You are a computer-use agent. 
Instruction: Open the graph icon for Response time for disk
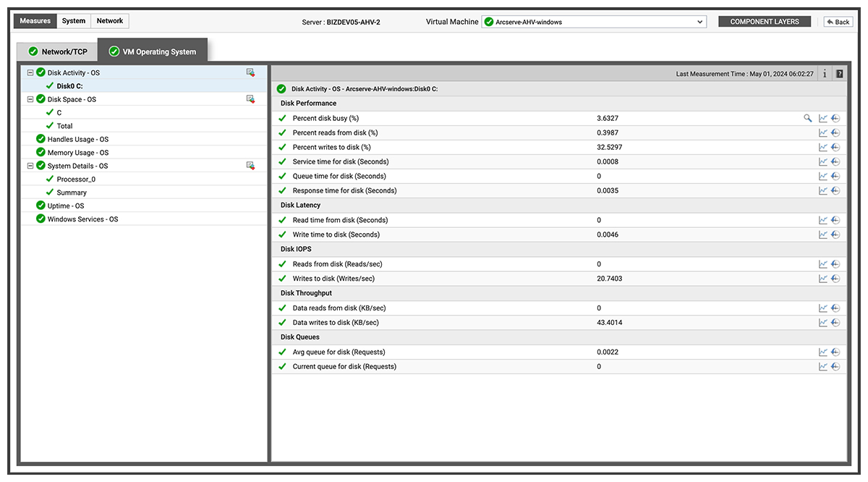823,190
